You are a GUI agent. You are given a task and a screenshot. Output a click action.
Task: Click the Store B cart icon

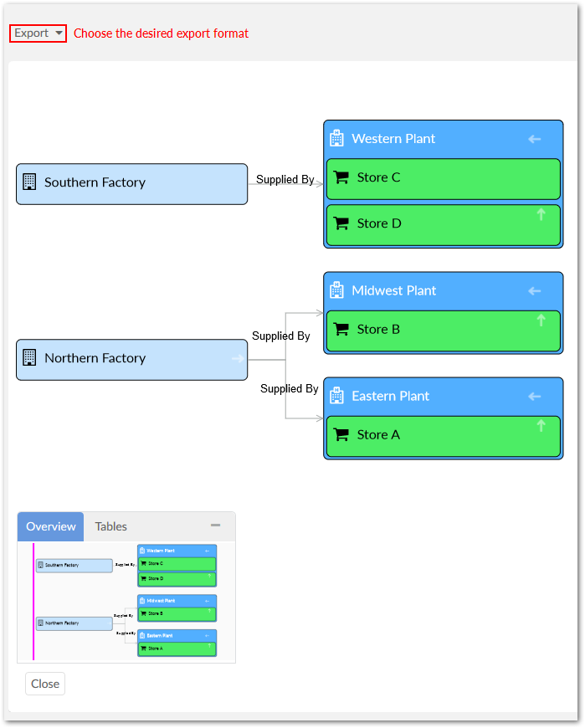pos(341,330)
